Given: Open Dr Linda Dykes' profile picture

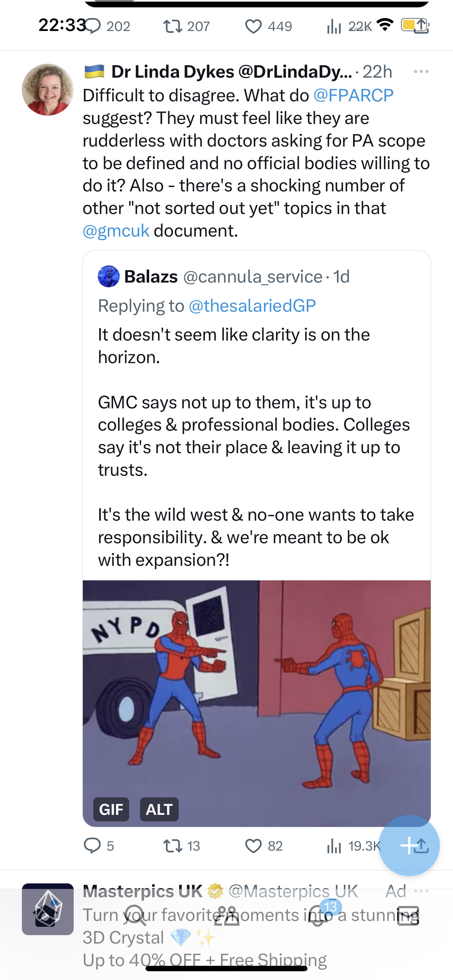Looking at the screenshot, I should point(47,89).
